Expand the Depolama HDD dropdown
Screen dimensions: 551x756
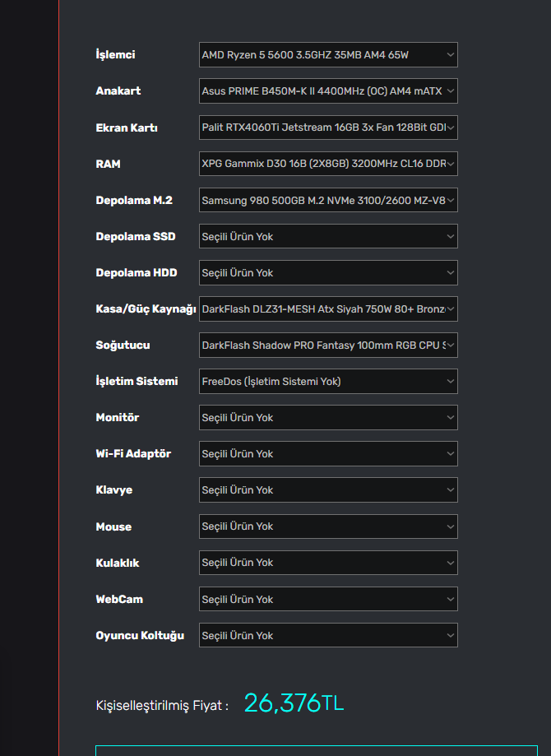(x=328, y=272)
